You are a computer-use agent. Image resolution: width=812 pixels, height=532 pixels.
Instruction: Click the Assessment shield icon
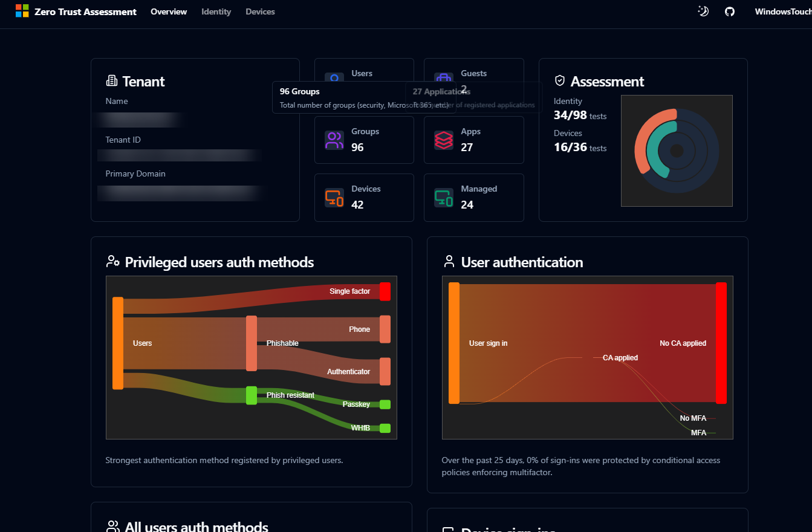pyautogui.click(x=559, y=80)
